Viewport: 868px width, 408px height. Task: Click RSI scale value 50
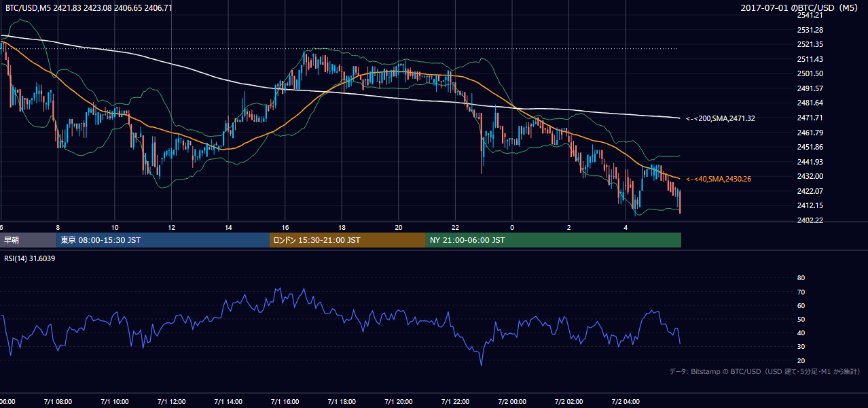(801, 320)
